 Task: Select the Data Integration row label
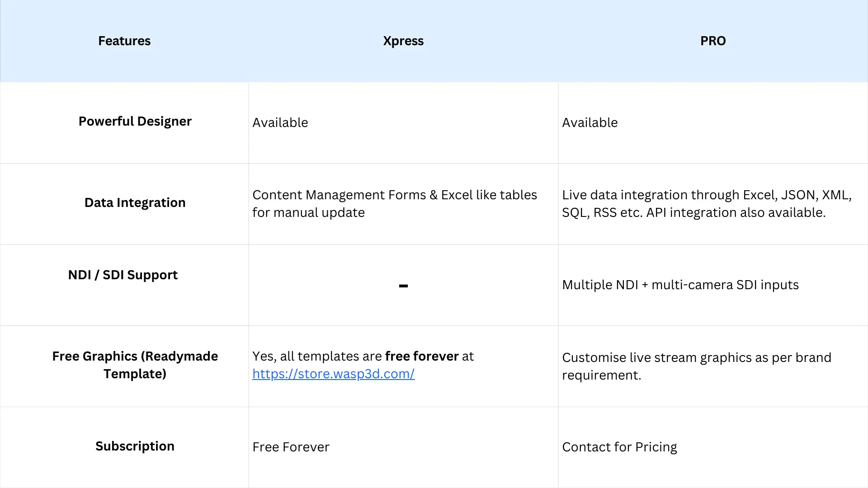[135, 202]
